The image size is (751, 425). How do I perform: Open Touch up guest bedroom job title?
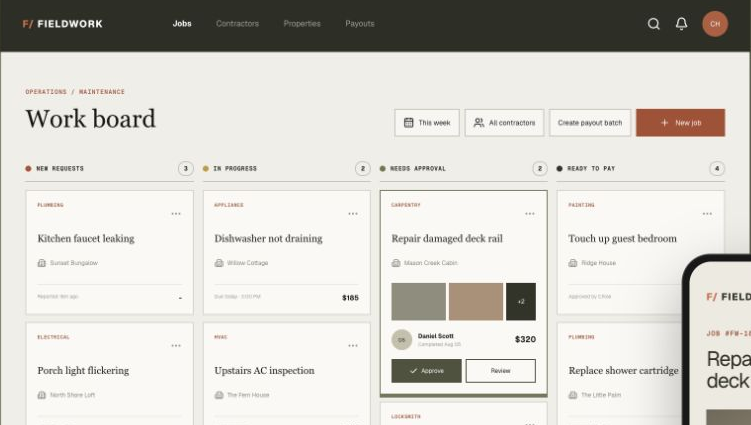click(623, 239)
